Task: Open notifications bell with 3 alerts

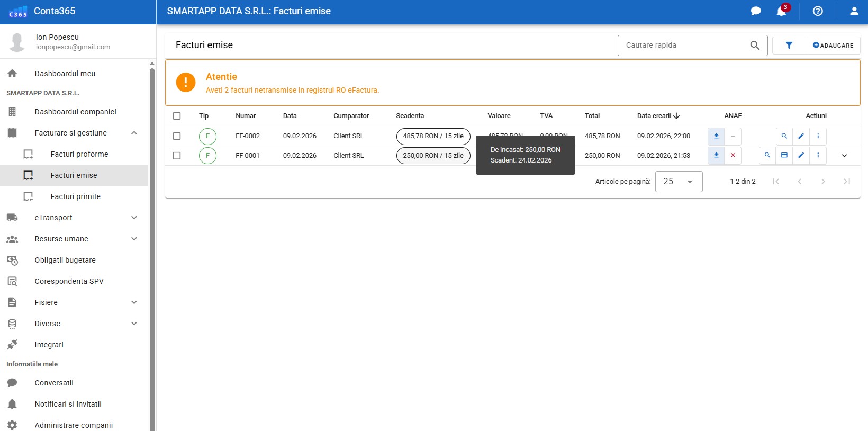Action: tap(781, 11)
